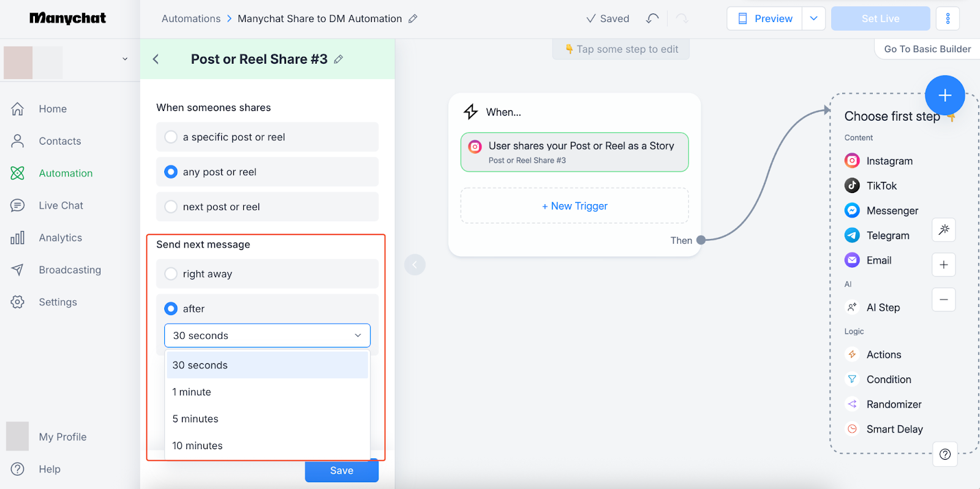Edit the Post or Reel Share #3 title
This screenshot has width=980, height=489.
[339, 59]
